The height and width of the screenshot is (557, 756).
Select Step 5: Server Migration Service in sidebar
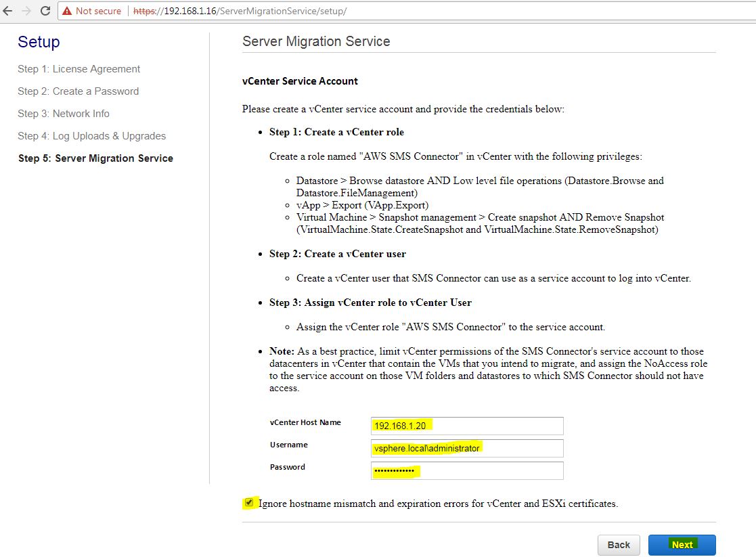pos(95,158)
